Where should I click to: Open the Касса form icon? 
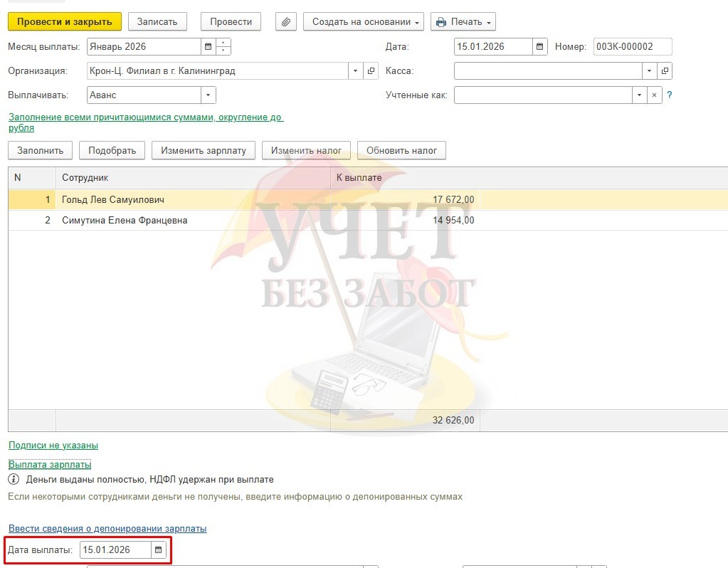(665, 71)
